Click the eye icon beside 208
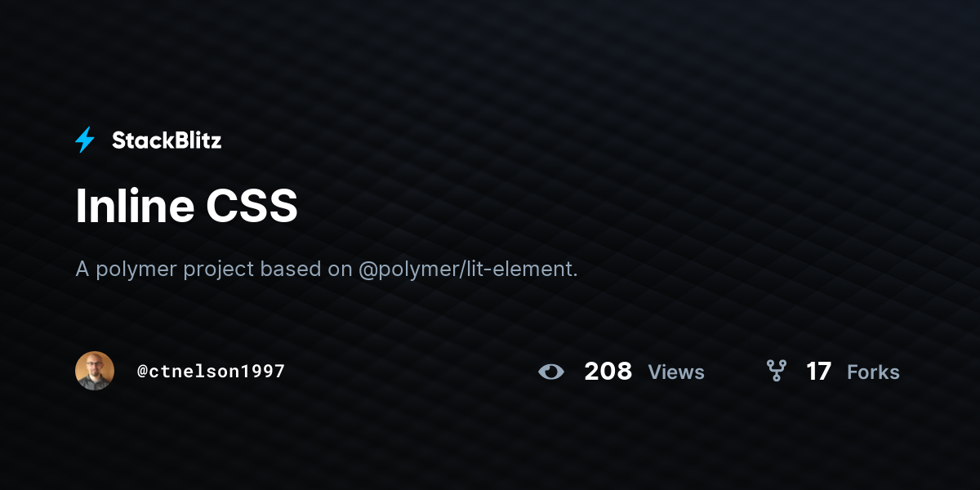The image size is (980, 490). (x=551, y=372)
